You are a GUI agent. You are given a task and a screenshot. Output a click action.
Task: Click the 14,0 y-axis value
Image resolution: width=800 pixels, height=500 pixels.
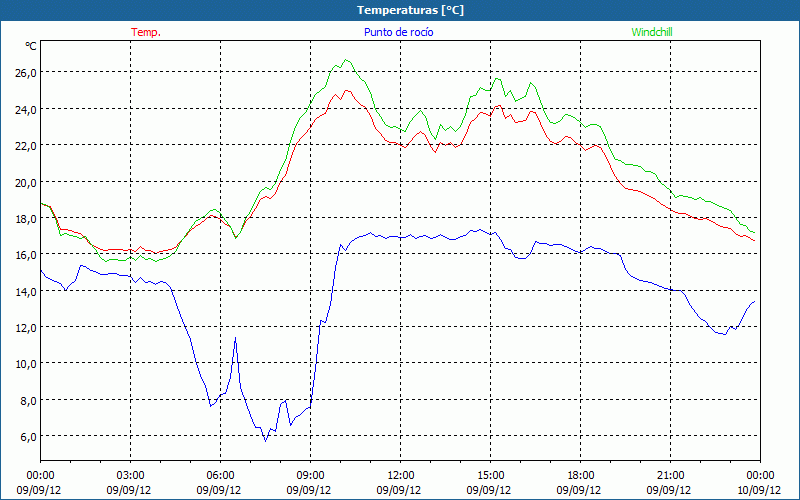[x=26, y=291]
